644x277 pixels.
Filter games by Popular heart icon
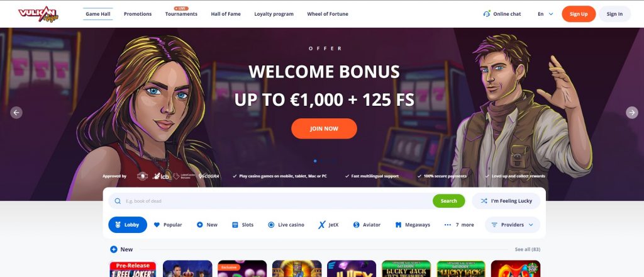tap(157, 225)
